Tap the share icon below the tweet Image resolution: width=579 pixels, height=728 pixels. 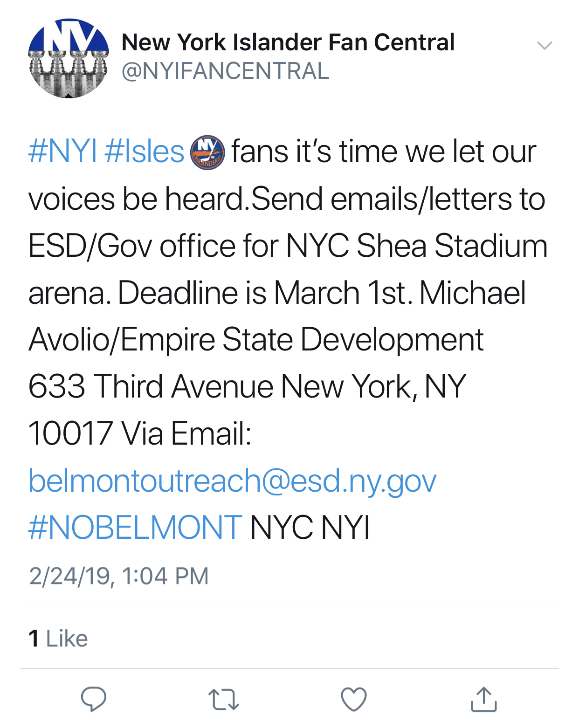point(483,699)
